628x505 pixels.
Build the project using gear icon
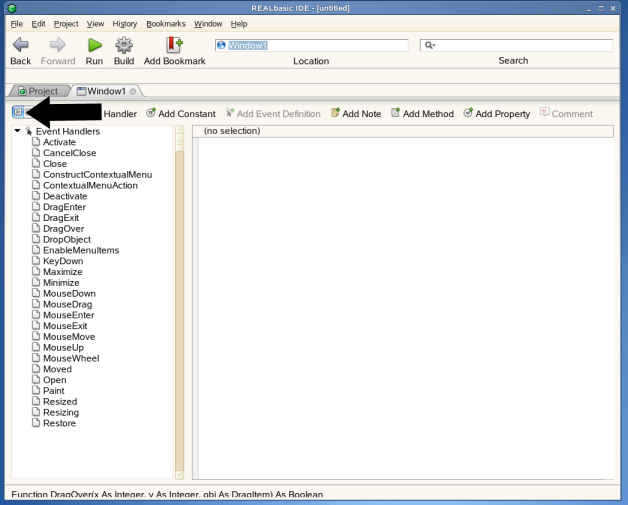(124, 51)
